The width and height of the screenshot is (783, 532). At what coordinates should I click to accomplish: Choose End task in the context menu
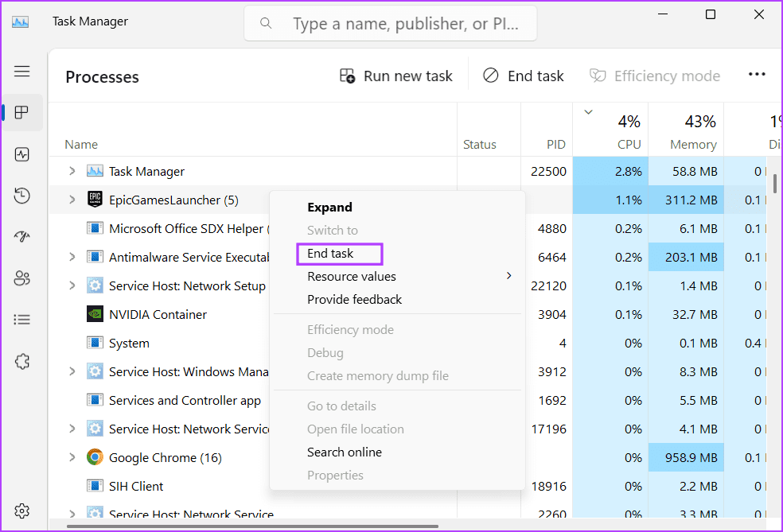pyautogui.click(x=330, y=254)
